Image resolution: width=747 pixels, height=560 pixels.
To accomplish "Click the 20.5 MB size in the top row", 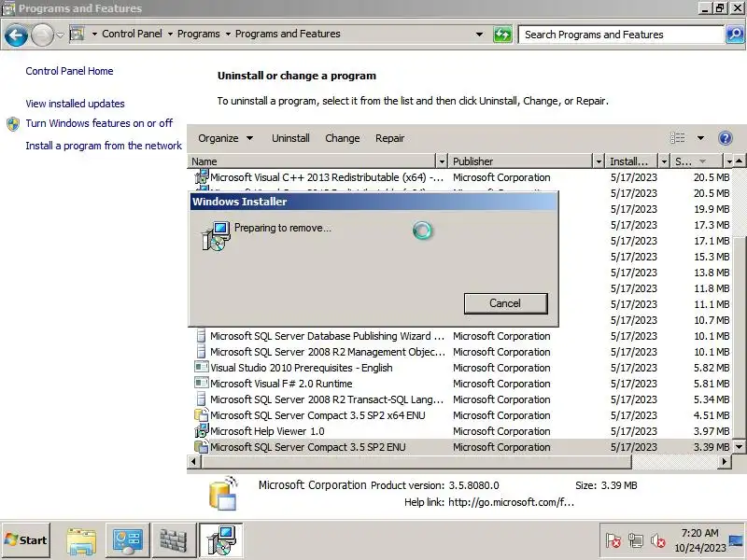I will click(x=712, y=177).
